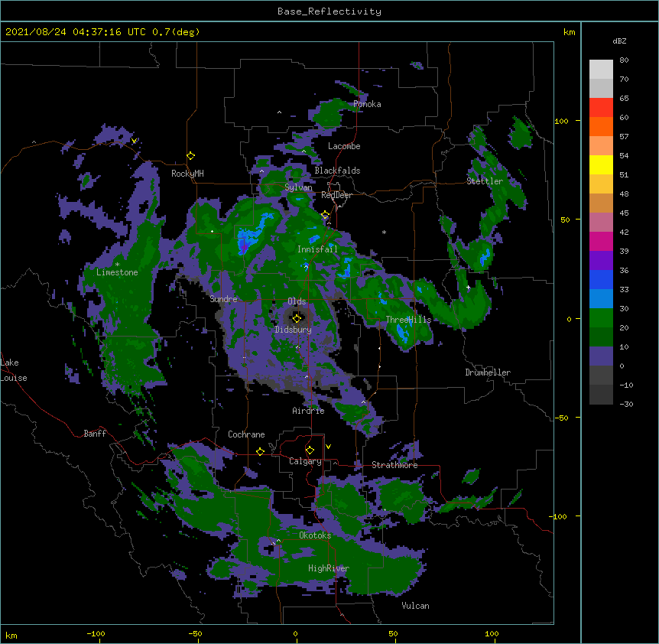This screenshot has width=659, height=644.
Task: Click the radar site marker near Didsbury
Action: pyautogui.click(x=297, y=318)
